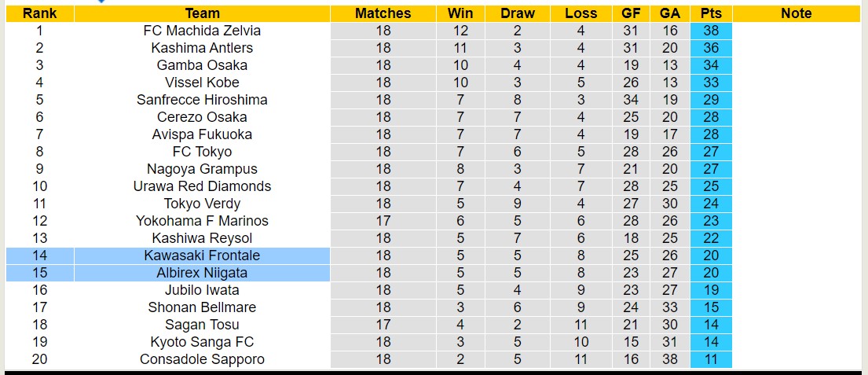Click the Consadole Sapporo team name
868x375 pixels.
click(202, 359)
